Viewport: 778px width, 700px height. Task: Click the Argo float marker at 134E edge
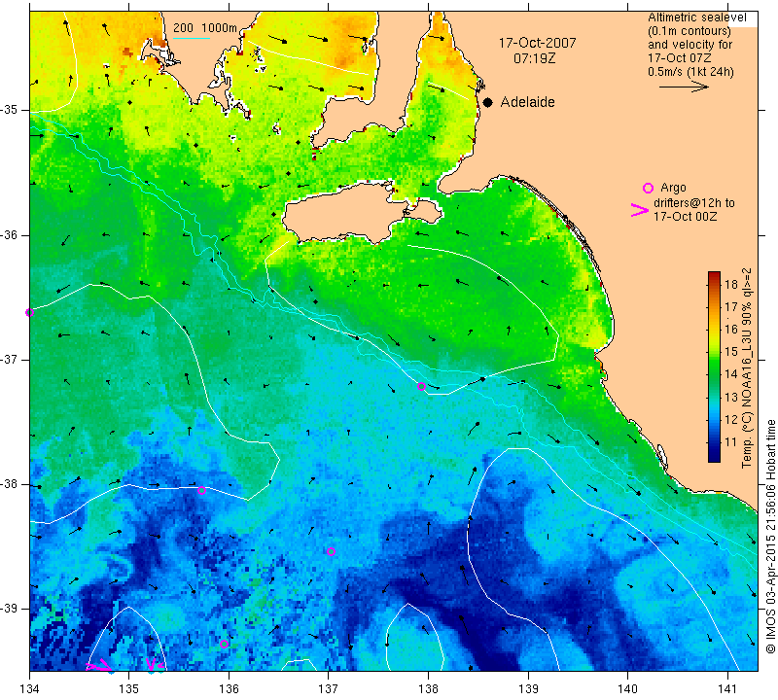click(30, 312)
